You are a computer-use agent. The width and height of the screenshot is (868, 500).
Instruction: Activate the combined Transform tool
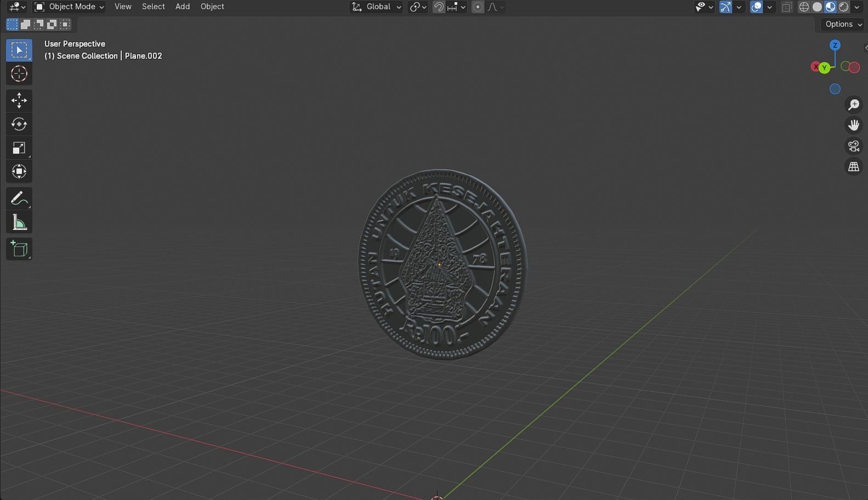[19, 171]
